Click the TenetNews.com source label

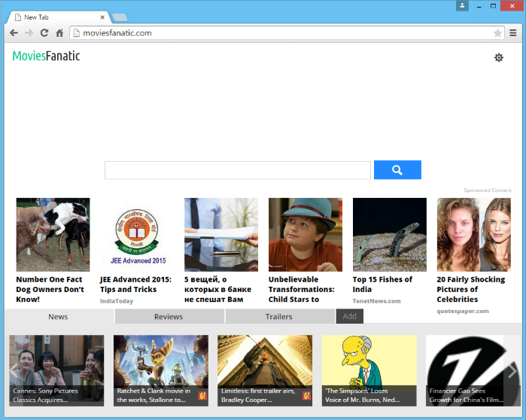(376, 301)
